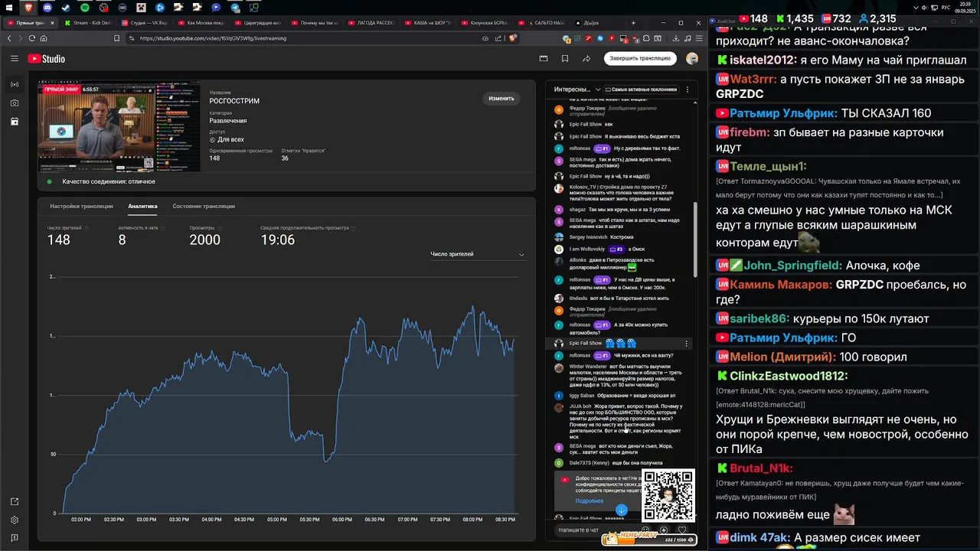
Task: Open the Подробнее link in chat notice
Action: pyautogui.click(x=589, y=501)
